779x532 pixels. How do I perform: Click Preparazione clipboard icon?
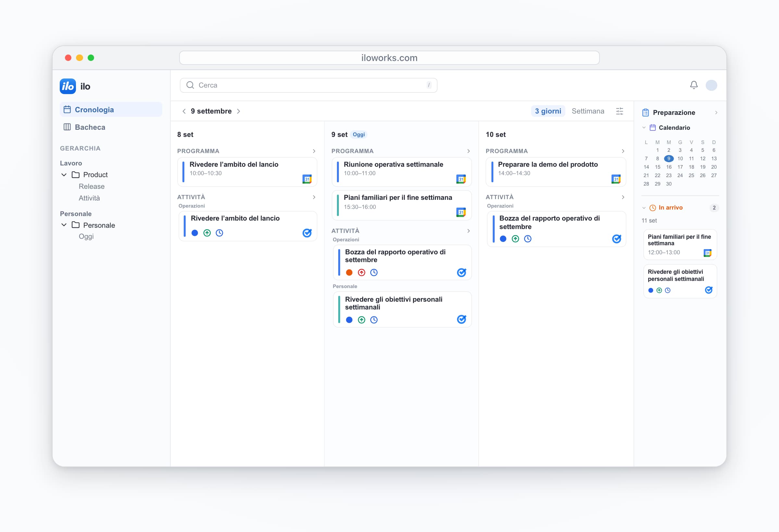point(646,113)
